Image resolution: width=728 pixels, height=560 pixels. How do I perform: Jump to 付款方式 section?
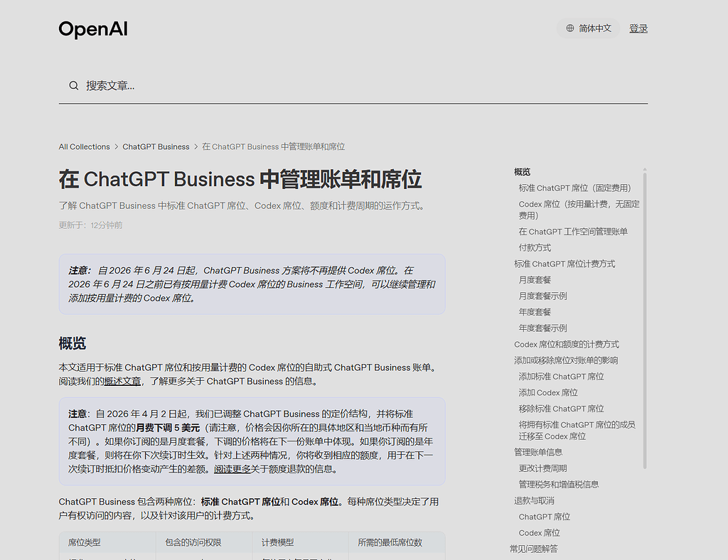coord(535,248)
